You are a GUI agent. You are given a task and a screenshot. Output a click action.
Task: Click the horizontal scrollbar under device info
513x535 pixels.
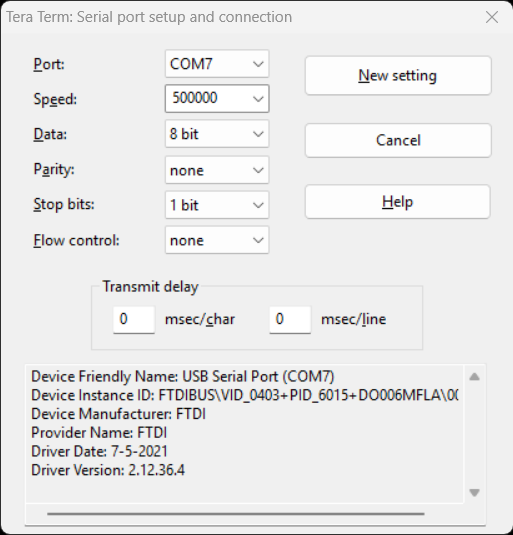[x=236, y=513]
